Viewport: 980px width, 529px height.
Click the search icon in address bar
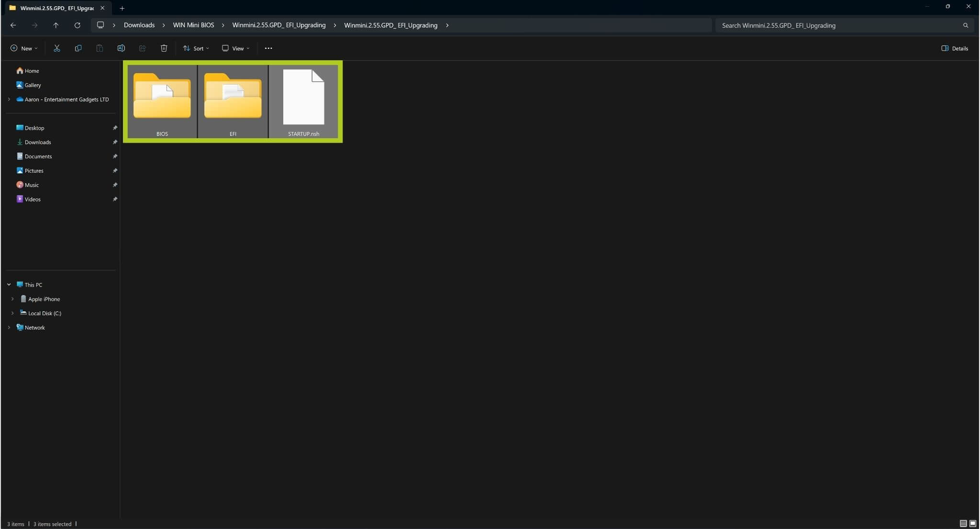click(966, 25)
